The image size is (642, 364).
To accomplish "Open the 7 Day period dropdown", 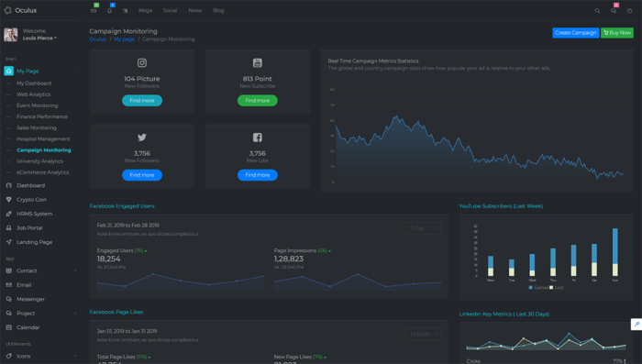I will coord(423,228).
